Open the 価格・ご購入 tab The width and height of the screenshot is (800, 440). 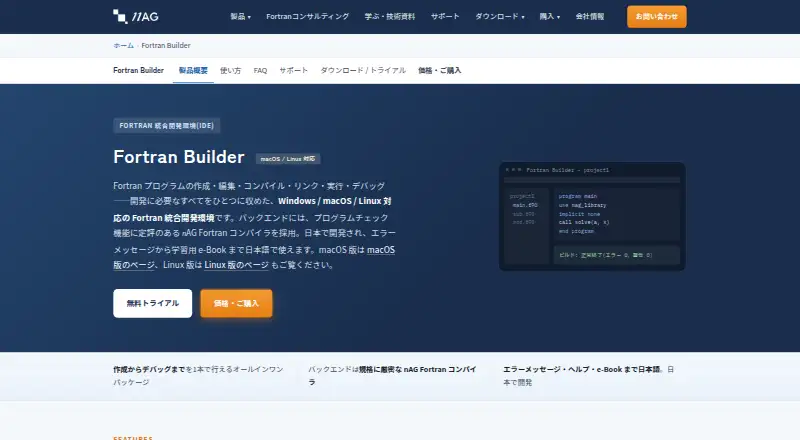(439, 70)
